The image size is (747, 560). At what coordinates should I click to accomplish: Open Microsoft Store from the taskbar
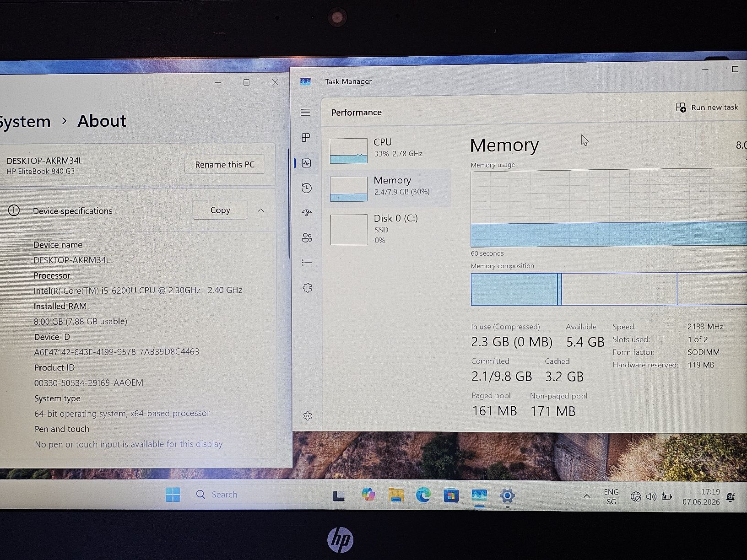point(451,495)
